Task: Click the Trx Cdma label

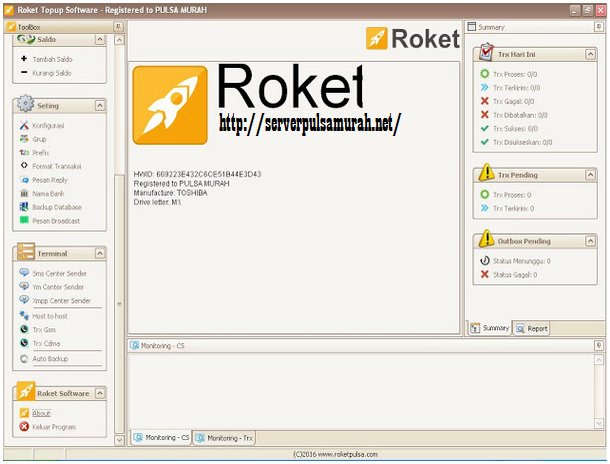Action: click(x=46, y=343)
